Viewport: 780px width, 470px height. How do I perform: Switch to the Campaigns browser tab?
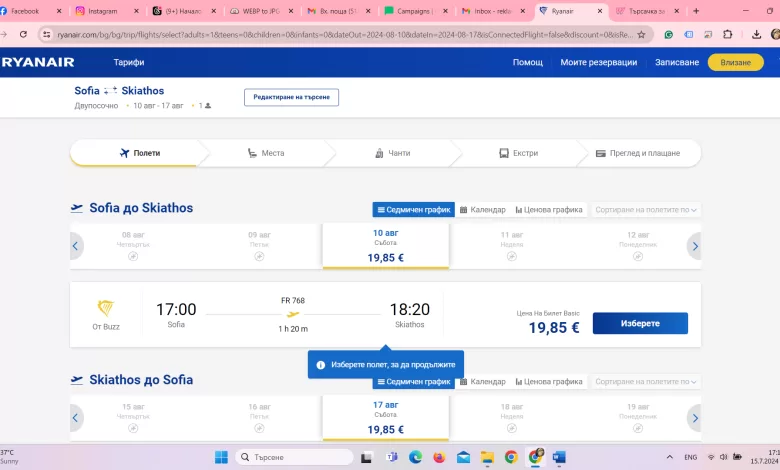pos(416,11)
